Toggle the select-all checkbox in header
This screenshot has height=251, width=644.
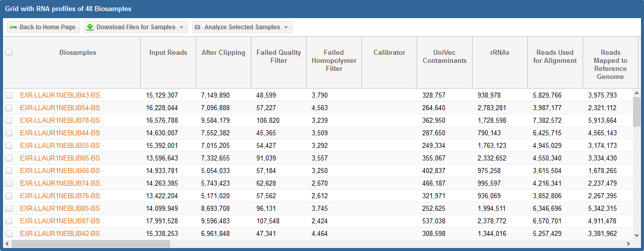(9, 52)
